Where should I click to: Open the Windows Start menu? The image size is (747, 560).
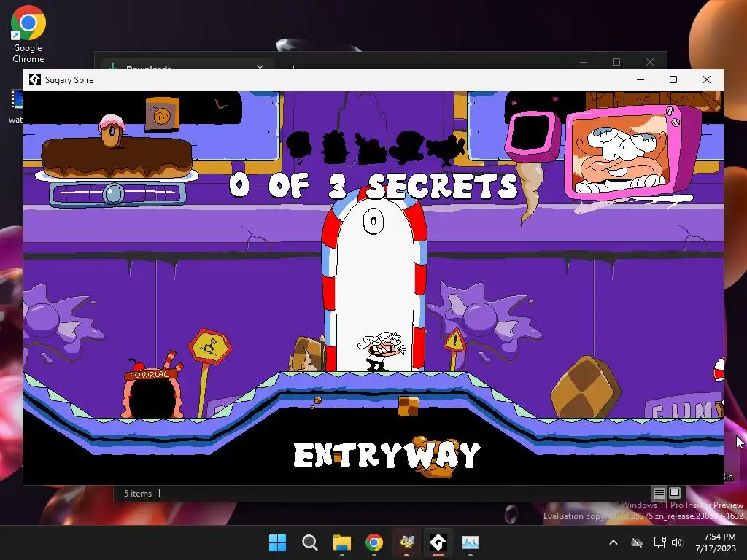click(277, 542)
